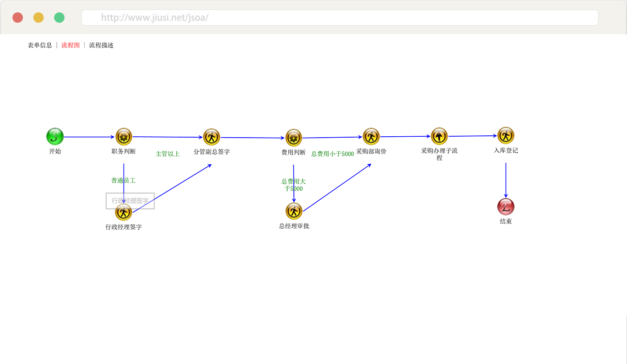The height and width of the screenshot is (364, 627).
Task: Click the green 开始 start node icon
Action: pos(55,136)
